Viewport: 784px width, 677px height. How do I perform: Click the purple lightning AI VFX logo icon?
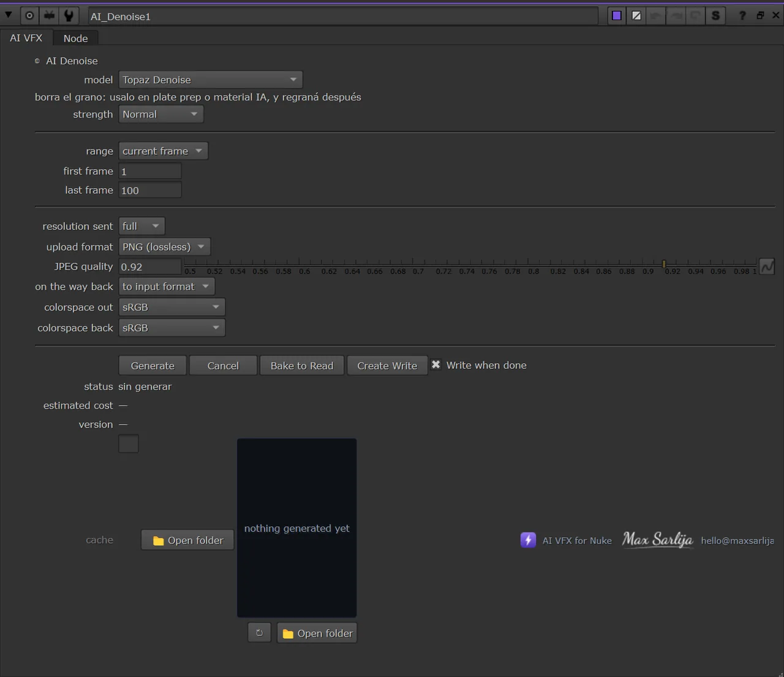(528, 540)
